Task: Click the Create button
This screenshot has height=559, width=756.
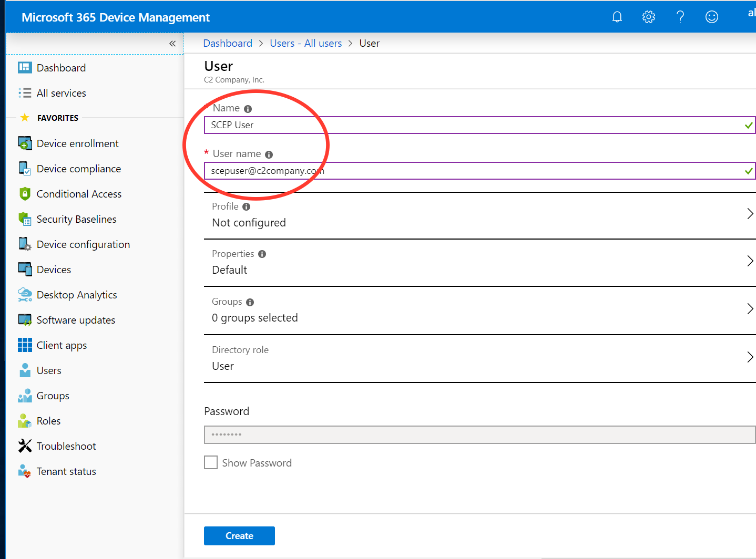Action: coord(239,535)
